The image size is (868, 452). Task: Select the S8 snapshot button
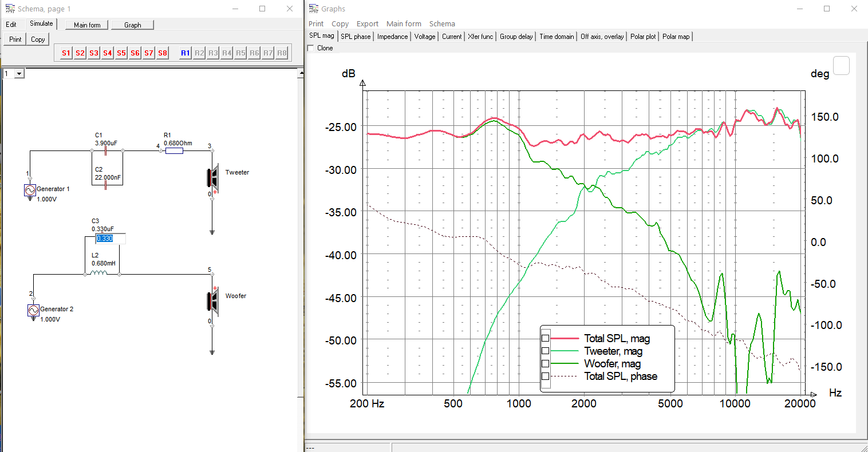[x=163, y=53]
